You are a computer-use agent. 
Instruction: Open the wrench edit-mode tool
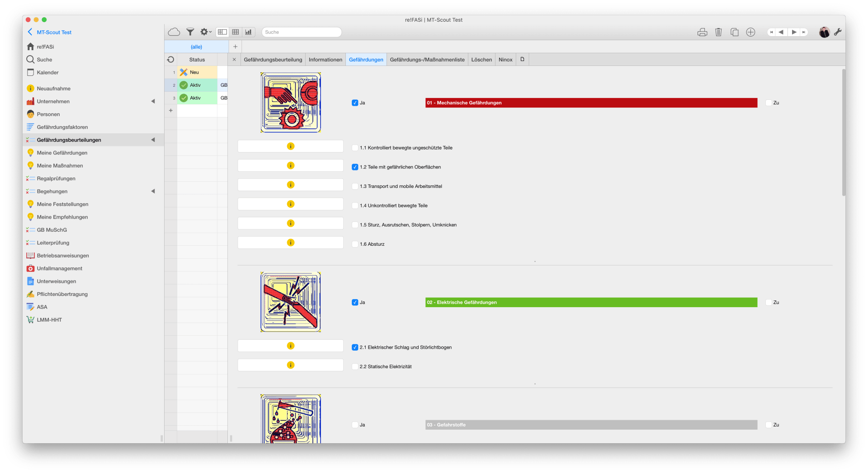(x=838, y=32)
